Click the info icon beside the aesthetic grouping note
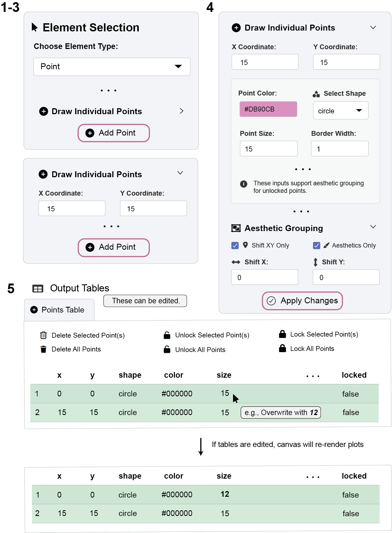 pos(244,184)
